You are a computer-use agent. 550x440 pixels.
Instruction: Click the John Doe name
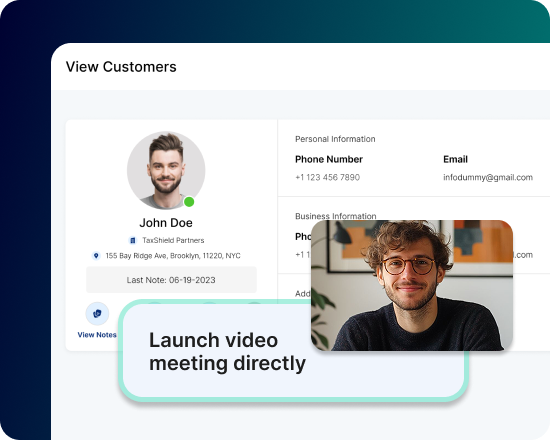(x=166, y=223)
